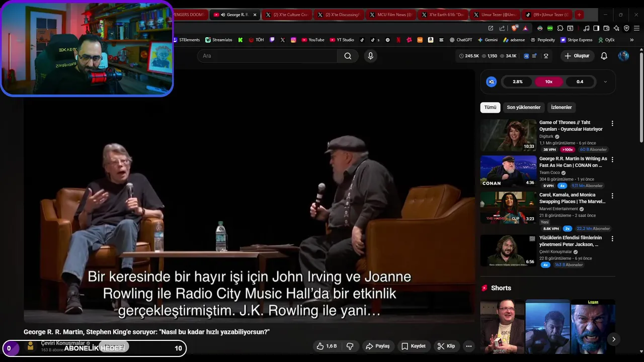
Task: Click the Netflix bookmark icon
Action: [398, 40]
